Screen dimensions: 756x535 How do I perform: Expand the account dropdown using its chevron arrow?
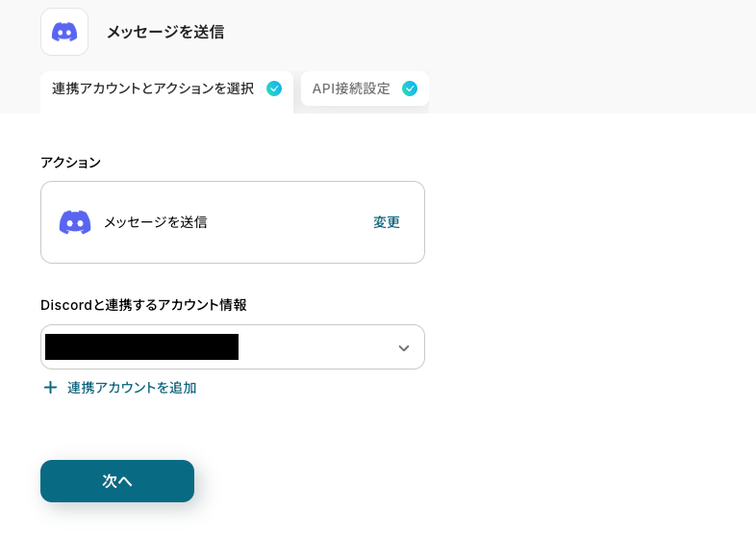404,347
